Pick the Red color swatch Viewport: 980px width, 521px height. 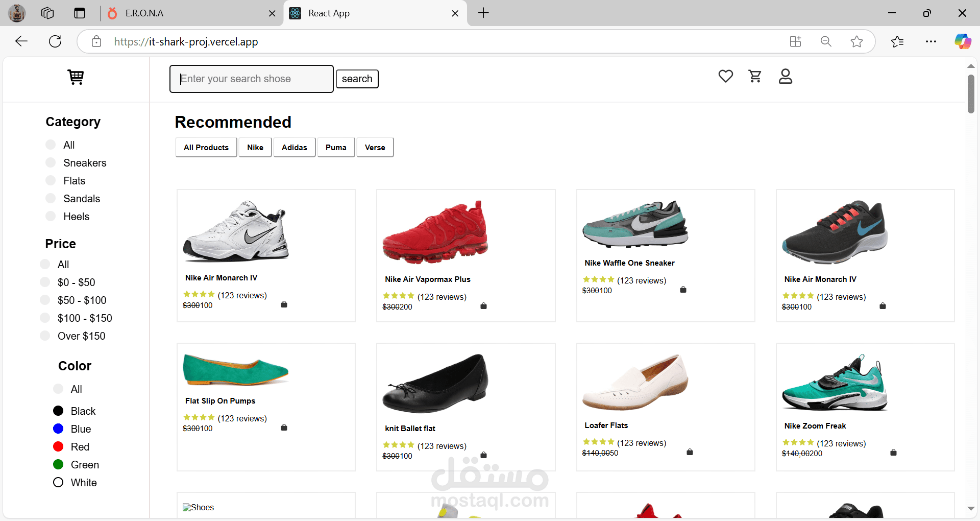pos(58,446)
